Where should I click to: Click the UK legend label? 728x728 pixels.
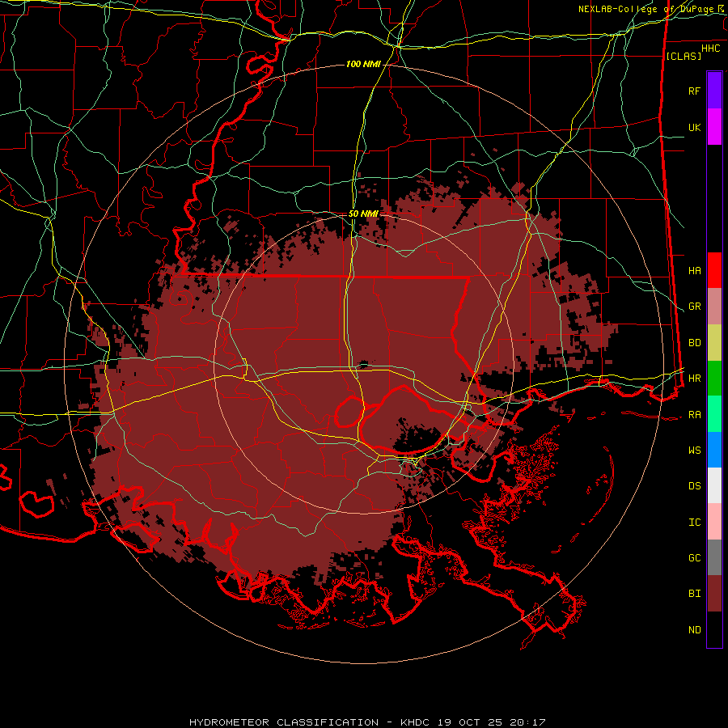point(694,127)
